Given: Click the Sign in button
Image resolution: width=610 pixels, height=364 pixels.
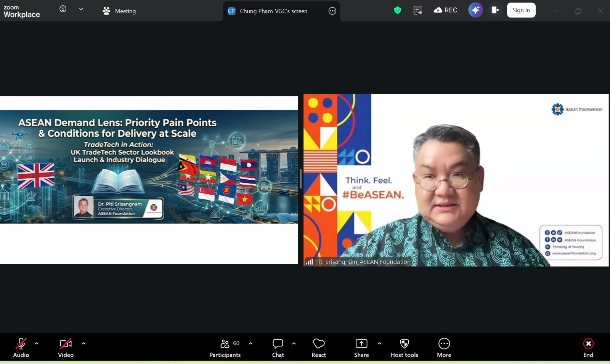Looking at the screenshot, I should tap(521, 10).
